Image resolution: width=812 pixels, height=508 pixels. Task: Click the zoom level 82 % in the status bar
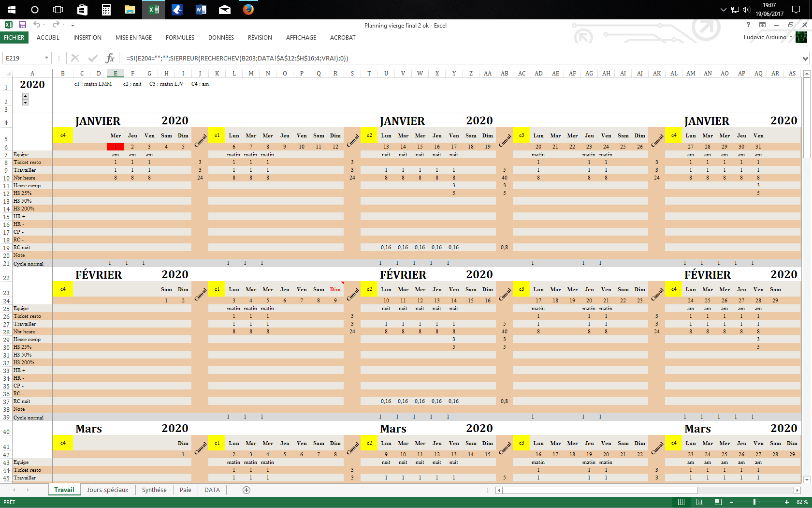click(802, 502)
